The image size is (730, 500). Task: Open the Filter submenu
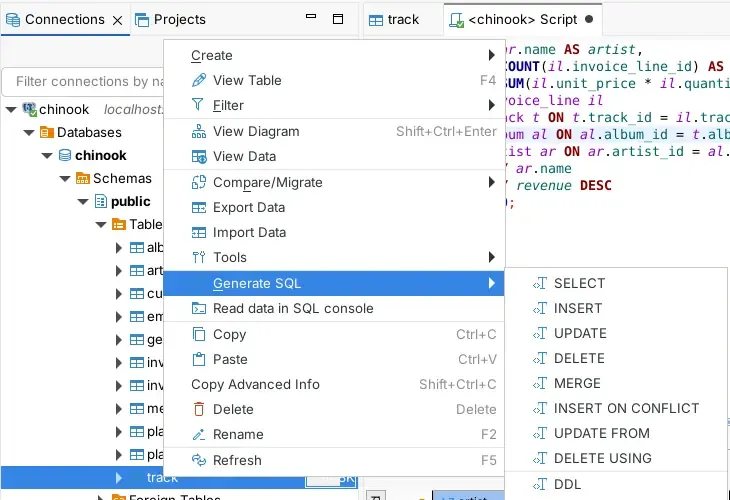(334, 105)
